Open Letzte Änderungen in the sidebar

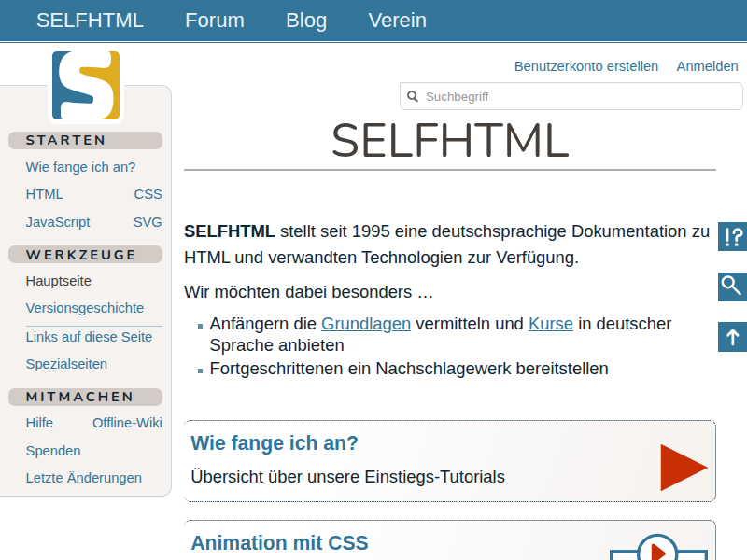tap(84, 478)
